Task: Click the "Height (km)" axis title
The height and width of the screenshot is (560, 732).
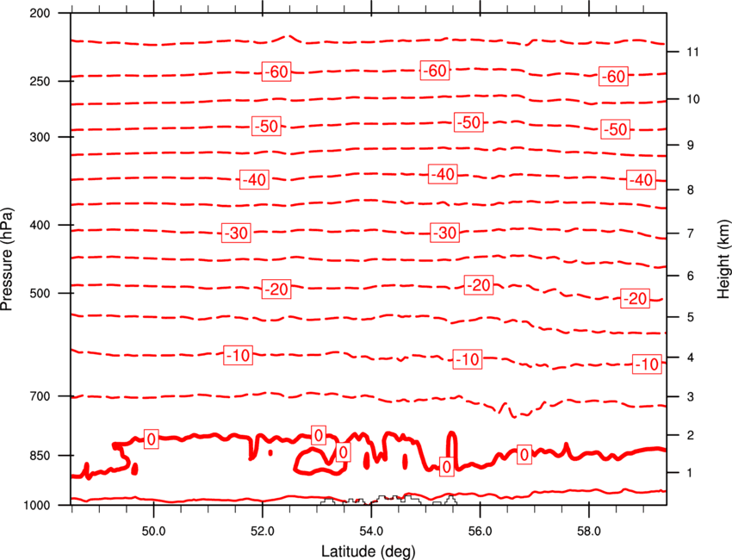Action: pyautogui.click(x=723, y=258)
